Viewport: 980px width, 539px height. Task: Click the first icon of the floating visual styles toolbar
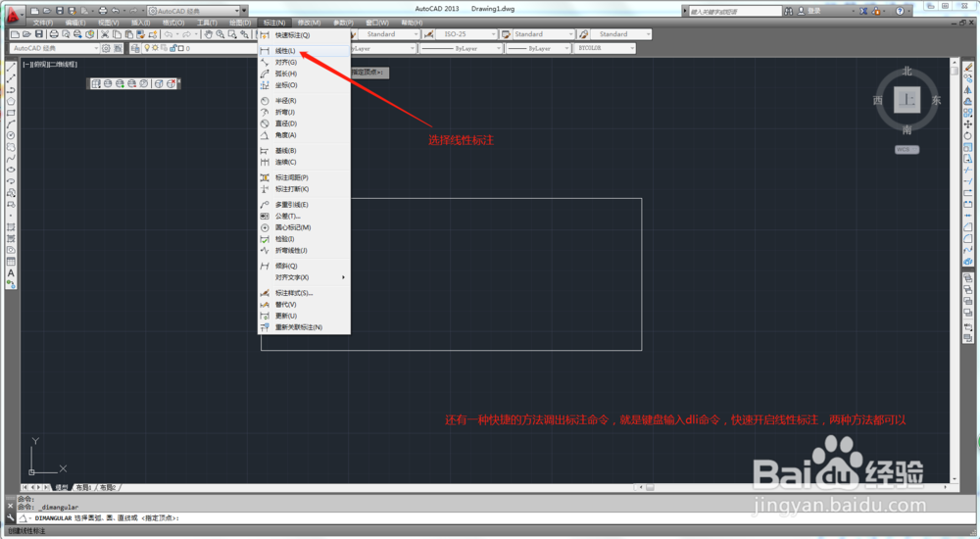pyautogui.click(x=96, y=83)
